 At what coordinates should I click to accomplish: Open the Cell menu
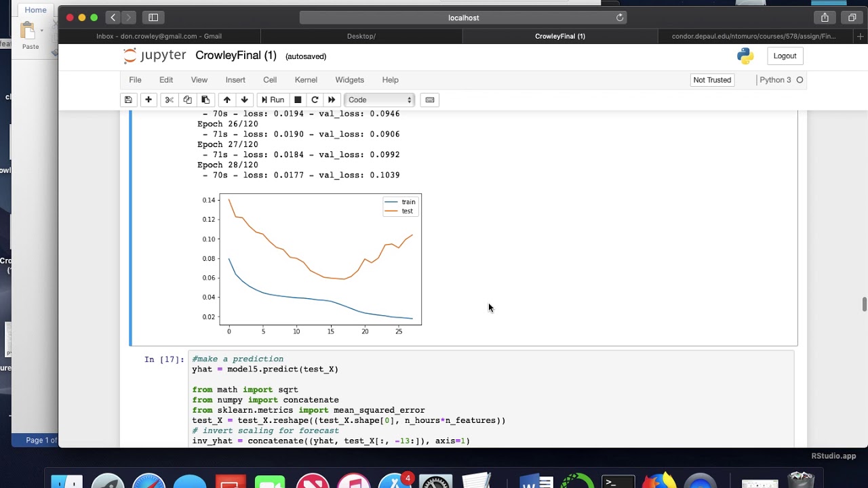[x=270, y=80]
